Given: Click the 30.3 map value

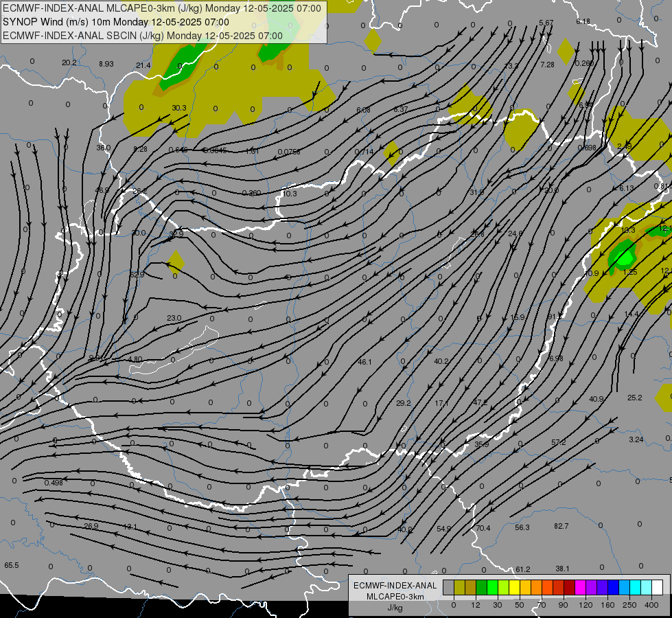Looking at the screenshot, I should tap(178, 108).
